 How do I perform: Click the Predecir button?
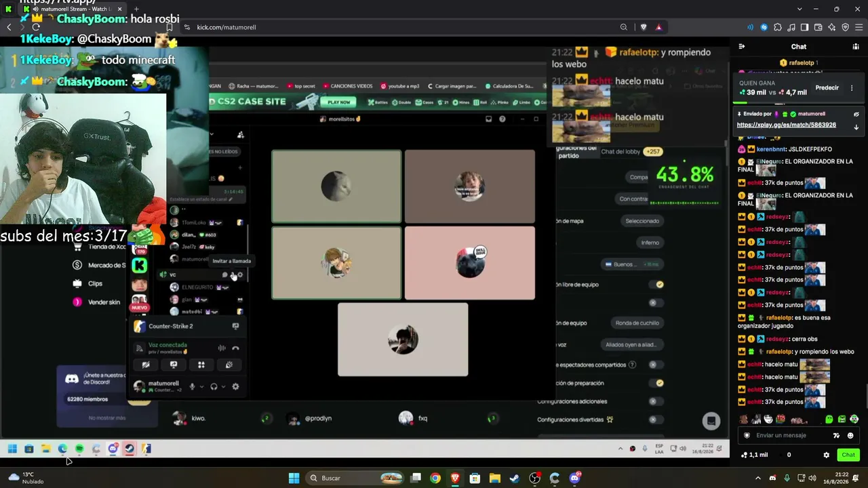pyautogui.click(x=827, y=88)
